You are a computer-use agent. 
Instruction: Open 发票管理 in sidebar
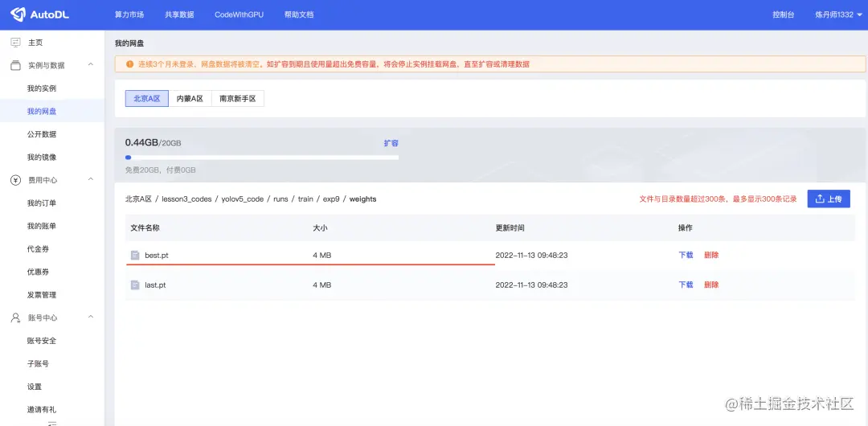[x=42, y=295]
